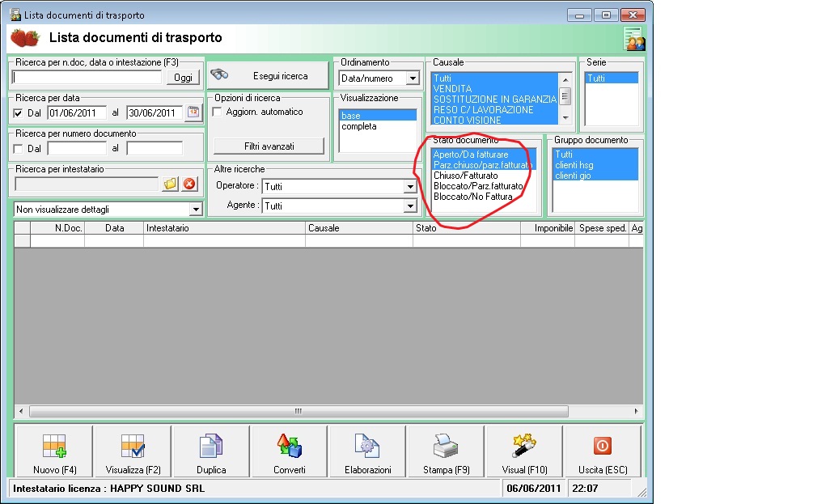This screenshot has height=504, width=813.
Task: Click the strawberry logo icon
Action: (x=25, y=38)
